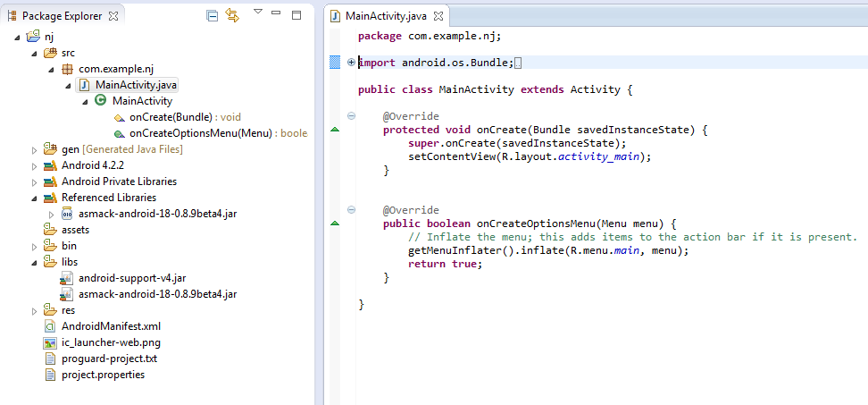Viewport: 868px width, 405px height.
Task: Collapse the MainActivity.java file node
Action: 68,86
